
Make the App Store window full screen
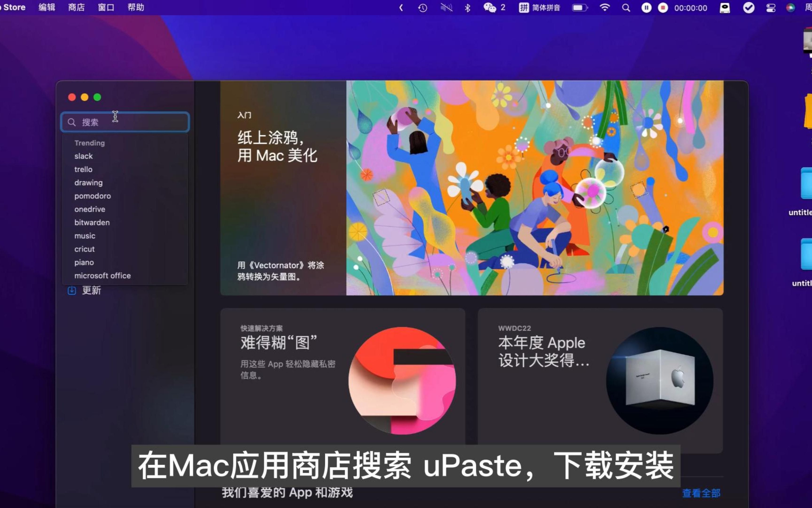[x=97, y=97]
